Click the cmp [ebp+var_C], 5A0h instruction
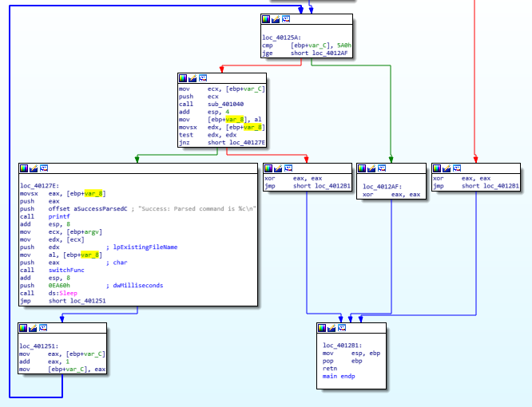The image size is (532, 407). pos(307,45)
